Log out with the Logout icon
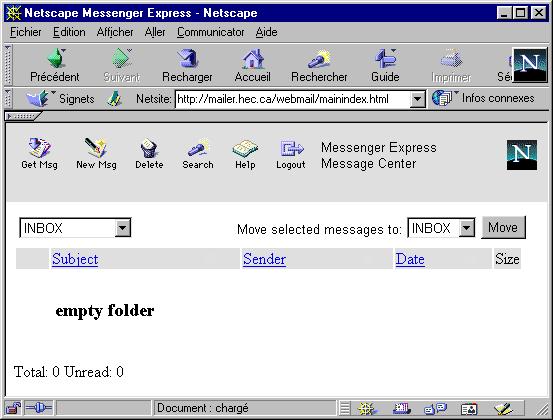Viewport: 553px width, 420px height. 291,153
